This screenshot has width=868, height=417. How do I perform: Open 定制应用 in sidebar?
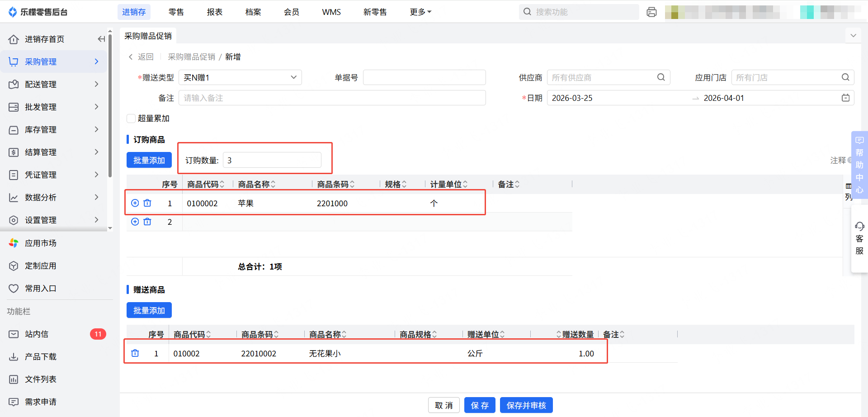(41, 266)
